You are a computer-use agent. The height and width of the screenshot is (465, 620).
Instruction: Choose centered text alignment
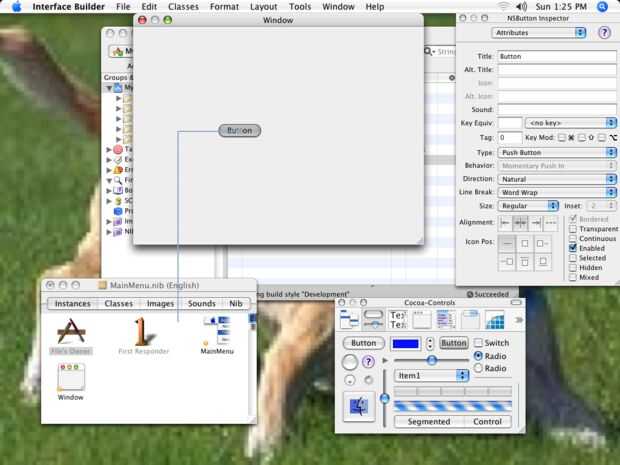(x=520, y=223)
